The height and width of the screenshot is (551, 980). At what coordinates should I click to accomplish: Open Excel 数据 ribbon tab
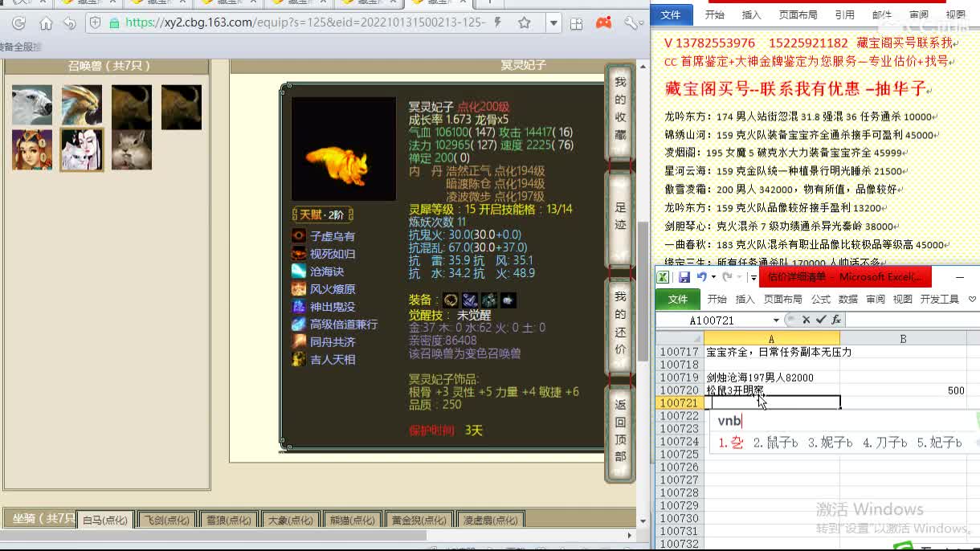coord(848,299)
